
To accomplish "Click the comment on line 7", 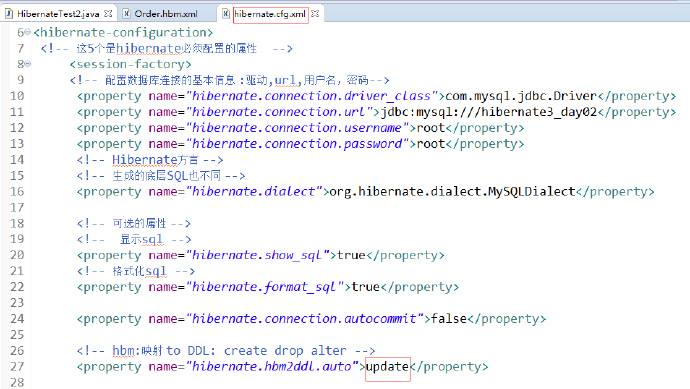I will coord(166,48).
